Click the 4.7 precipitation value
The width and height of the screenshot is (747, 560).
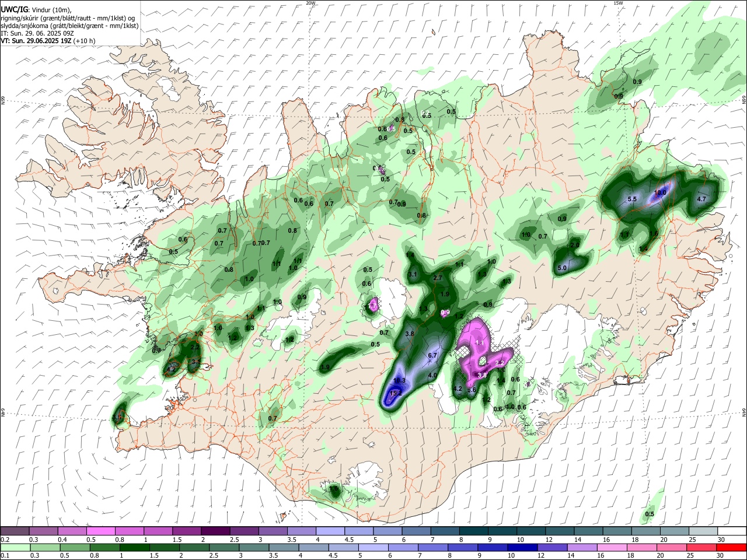click(x=702, y=199)
